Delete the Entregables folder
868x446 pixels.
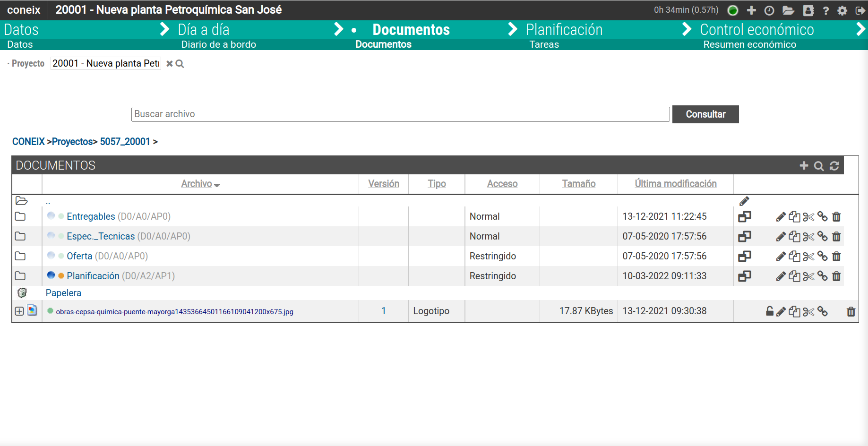[836, 216]
